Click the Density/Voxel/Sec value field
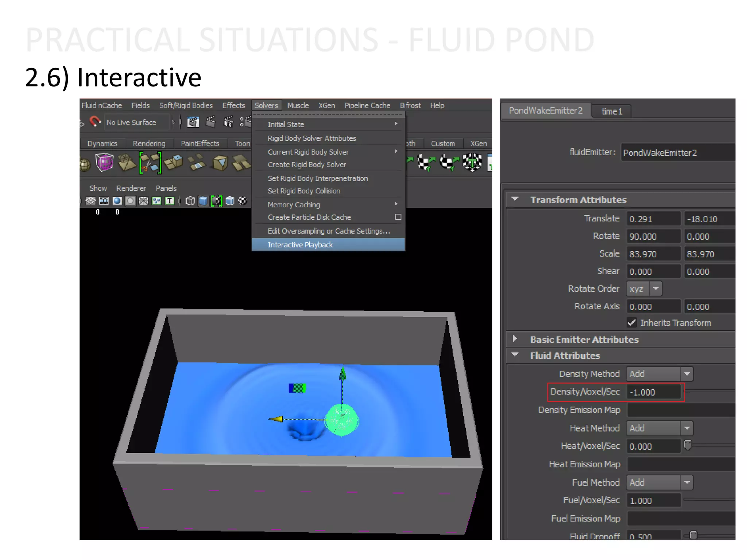The image size is (747, 560). click(x=654, y=392)
